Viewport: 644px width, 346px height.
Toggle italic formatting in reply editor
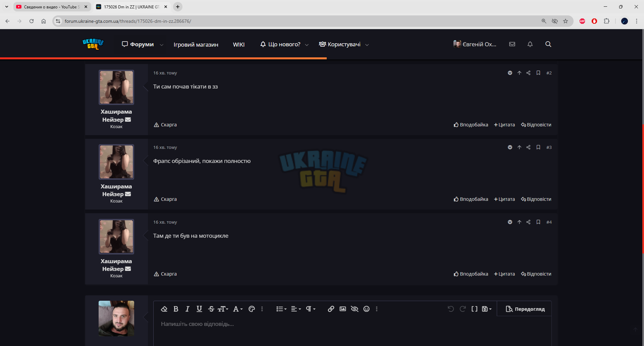(x=187, y=309)
